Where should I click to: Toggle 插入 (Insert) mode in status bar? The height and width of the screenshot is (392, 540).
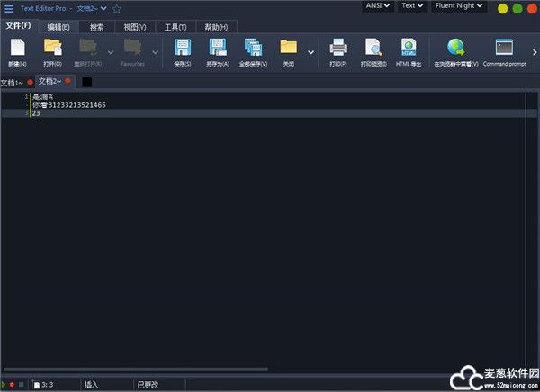pyautogui.click(x=92, y=385)
